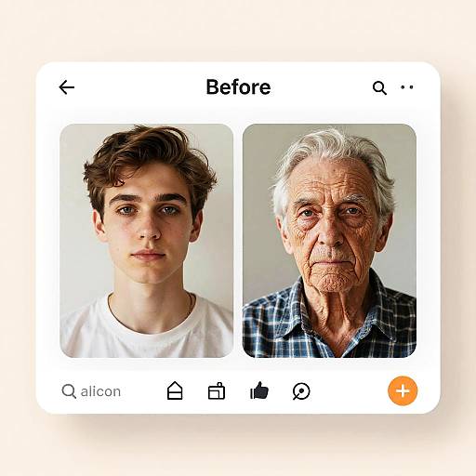The image size is (476, 476).
Task: Click the Before title heading
Action: coord(238,87)
